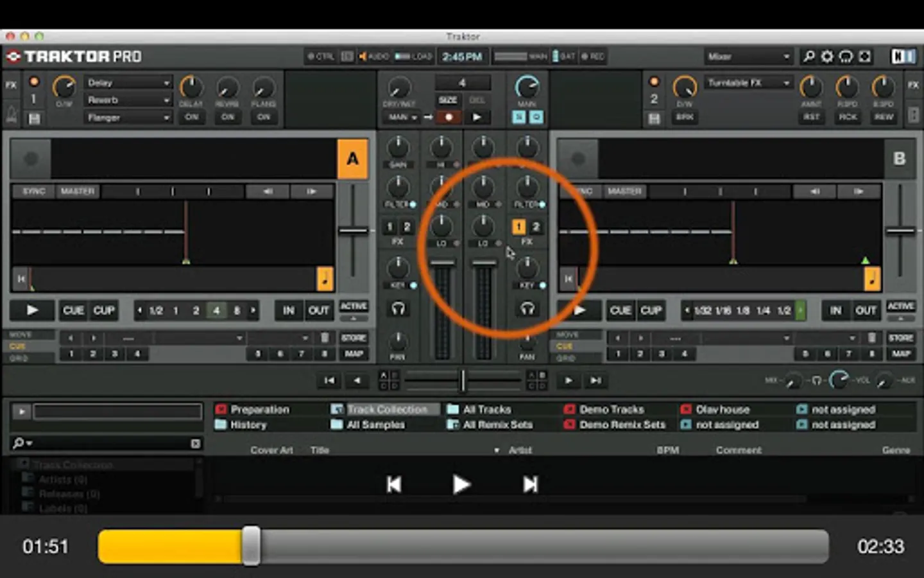Click the orange note icon on Deck B
The width and height of the screenshot is (924, 578).
pyautogui.click(x=872, y=279)
